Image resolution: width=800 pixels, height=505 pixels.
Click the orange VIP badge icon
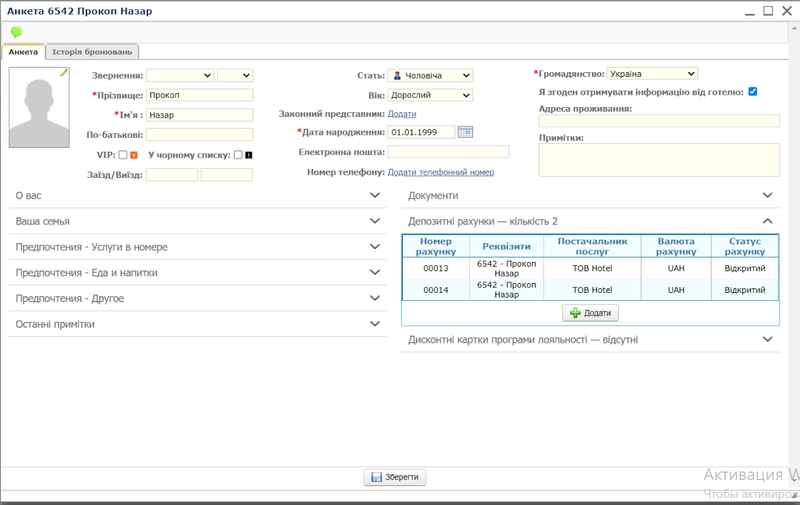coord(133,155)
